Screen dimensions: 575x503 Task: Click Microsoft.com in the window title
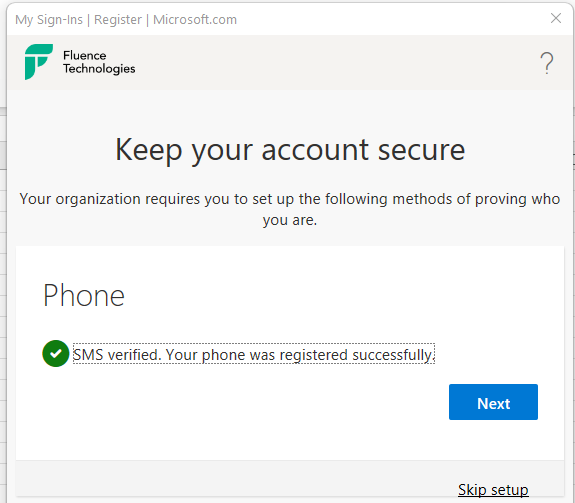pos(195,19)
